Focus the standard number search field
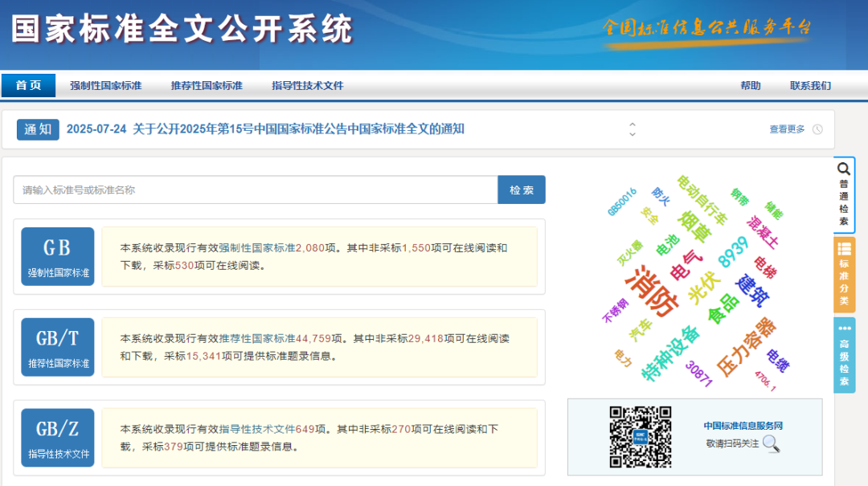Viewport: 868px width, 486px height. click(x=256, y=190)
